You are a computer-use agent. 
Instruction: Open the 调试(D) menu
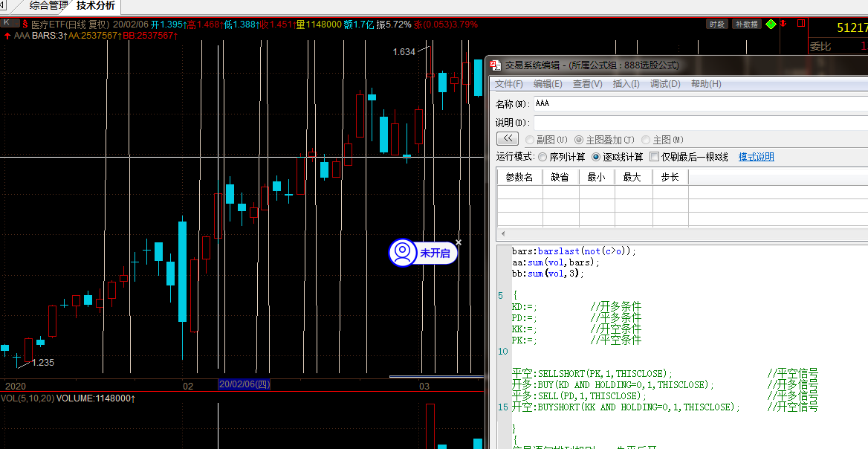tap(665, 83)
